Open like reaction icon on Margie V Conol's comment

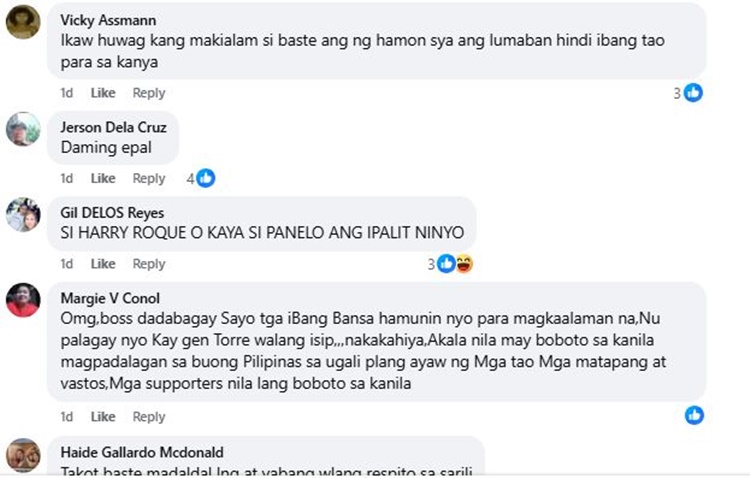694,415
